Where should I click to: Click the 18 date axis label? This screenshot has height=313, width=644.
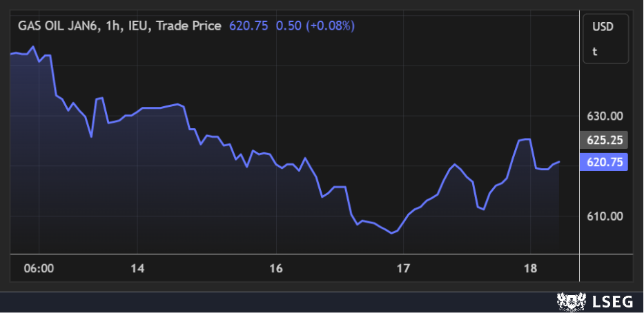(530, 268)
